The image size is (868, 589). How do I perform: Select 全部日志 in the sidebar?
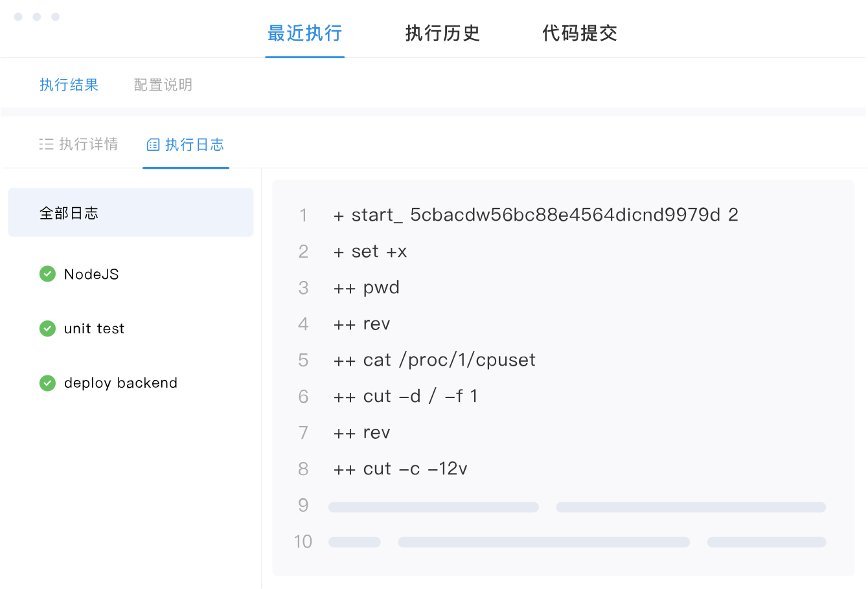click(x=130, y=212)
